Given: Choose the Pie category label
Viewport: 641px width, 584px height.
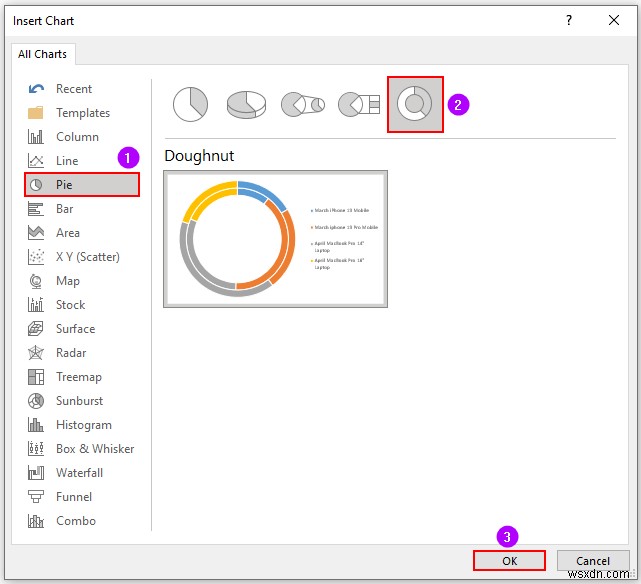Looking at the screenshot, I should pyautogui.click(x=64, y=185).
